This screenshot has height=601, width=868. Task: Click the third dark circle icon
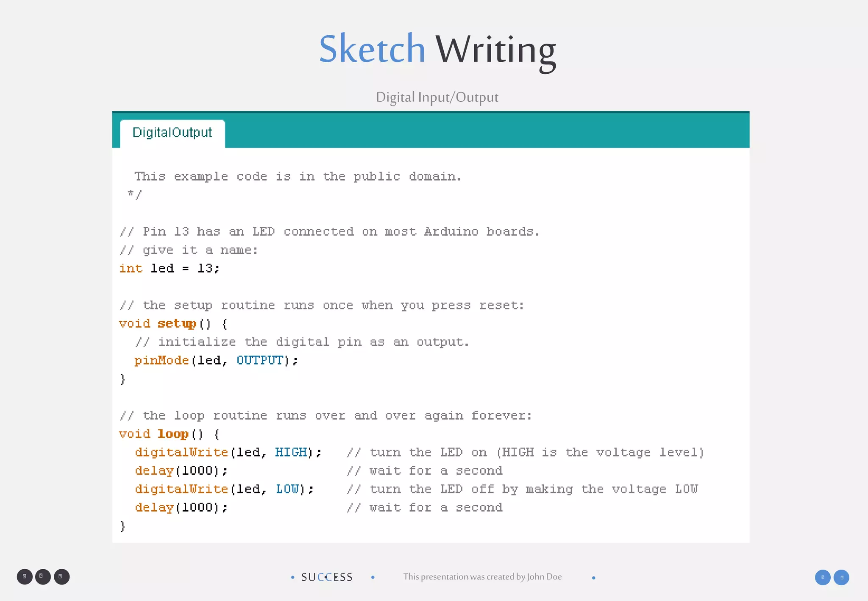(61, 577)
